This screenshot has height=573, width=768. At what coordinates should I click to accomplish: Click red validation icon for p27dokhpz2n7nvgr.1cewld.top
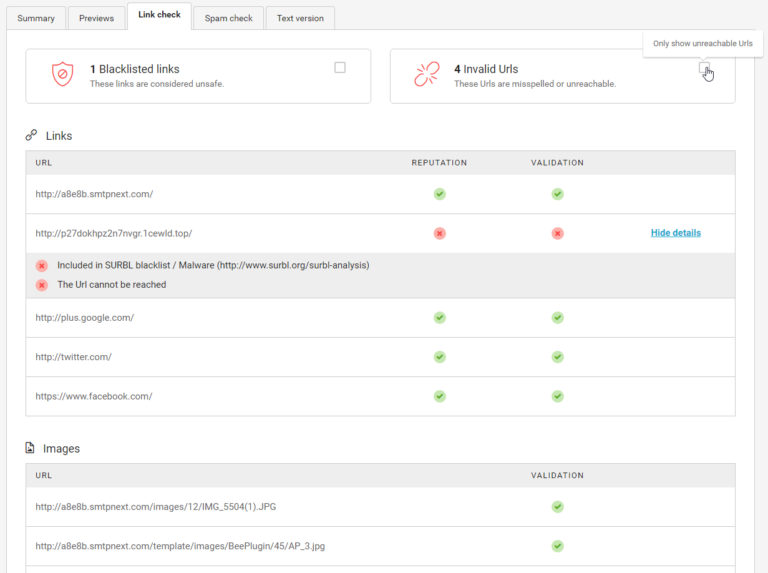click(x=557, y=233)
